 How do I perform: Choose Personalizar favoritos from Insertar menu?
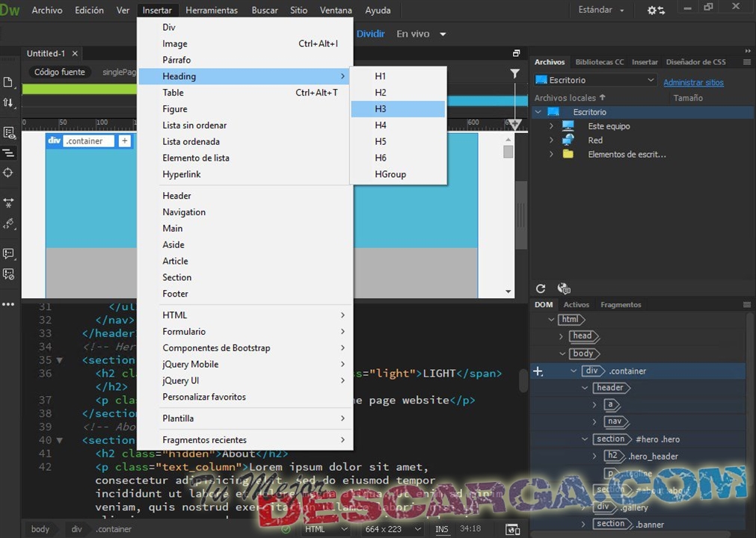[245, 397]
